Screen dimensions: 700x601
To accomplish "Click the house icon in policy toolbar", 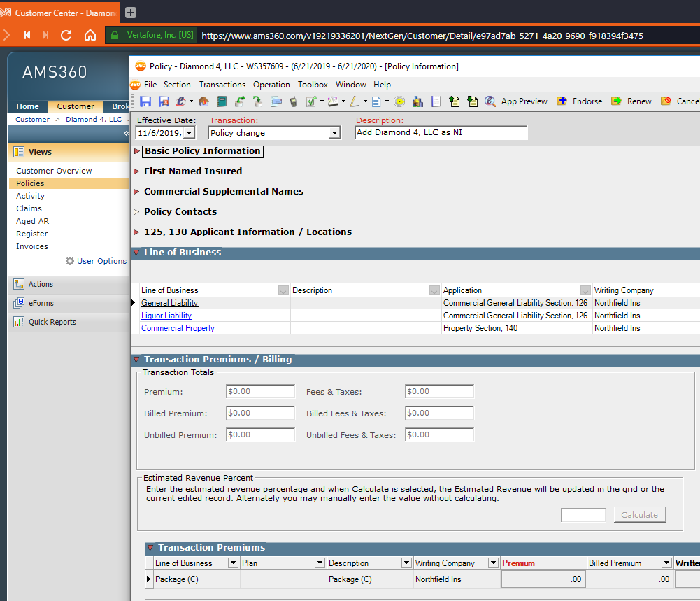I will pos(203,101).
